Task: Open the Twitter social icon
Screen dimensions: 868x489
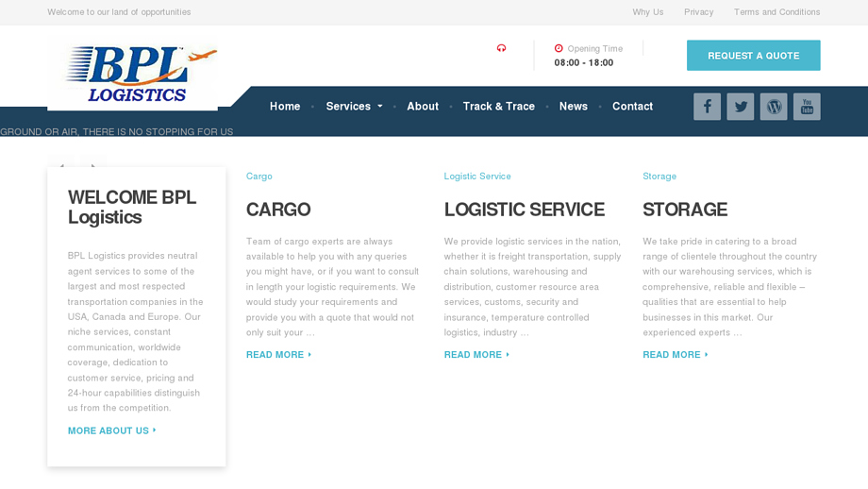Action: [740, 107]
